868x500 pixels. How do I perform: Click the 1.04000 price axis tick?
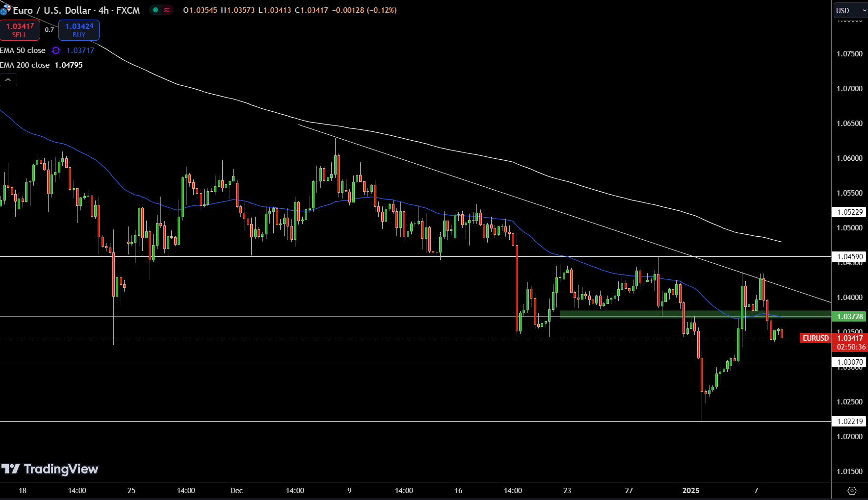point(849,298)
